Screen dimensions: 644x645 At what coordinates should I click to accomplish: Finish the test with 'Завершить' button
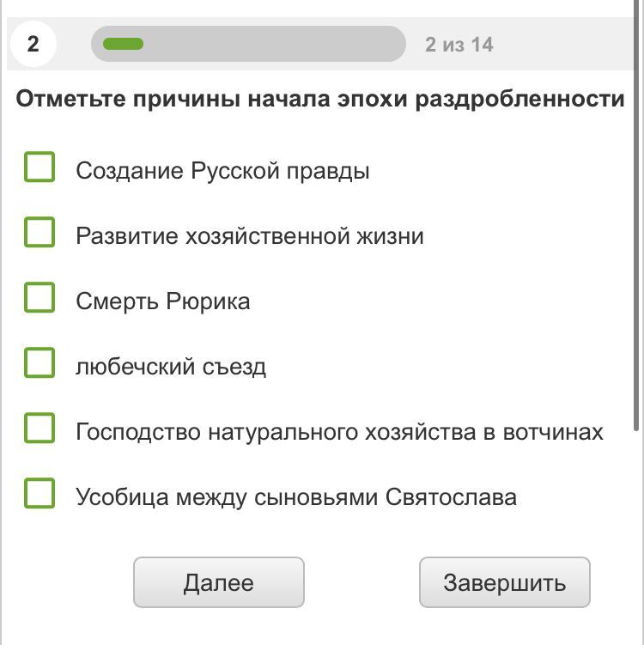[504, 582]
